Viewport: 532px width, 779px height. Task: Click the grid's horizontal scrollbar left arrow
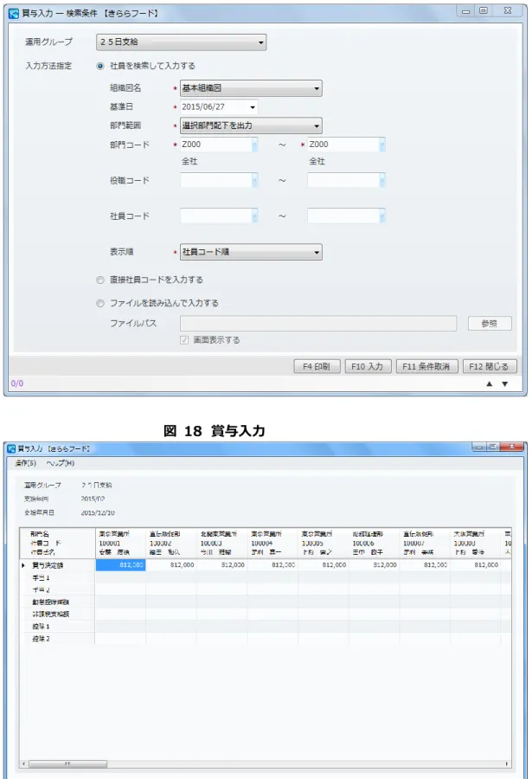24,763
